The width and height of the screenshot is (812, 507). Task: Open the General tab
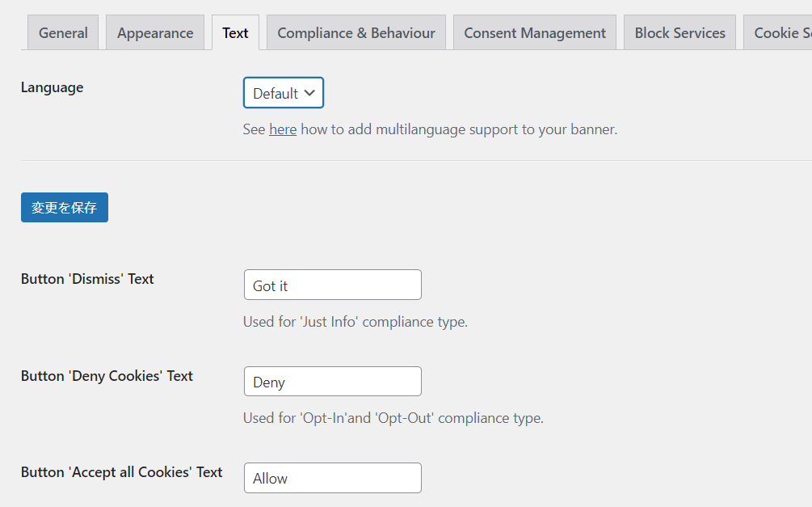pos(63,33)
